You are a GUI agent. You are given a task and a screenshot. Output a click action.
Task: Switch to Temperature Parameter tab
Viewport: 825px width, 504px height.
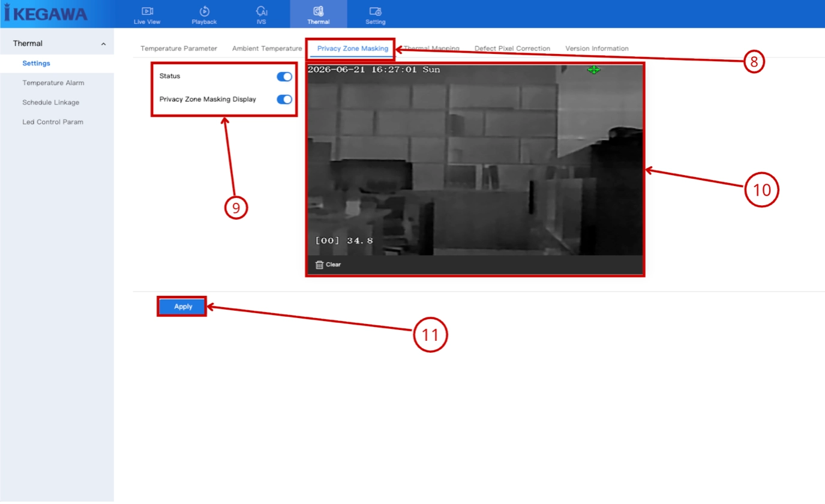[x=179, y=49]
